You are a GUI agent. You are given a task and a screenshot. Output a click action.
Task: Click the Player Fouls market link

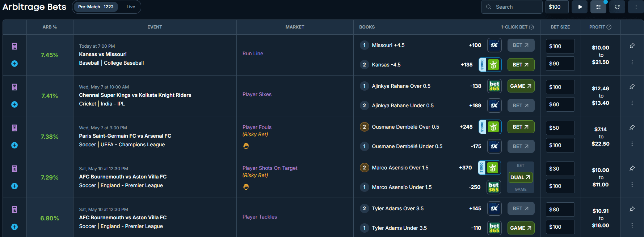[x=257, y=127]
